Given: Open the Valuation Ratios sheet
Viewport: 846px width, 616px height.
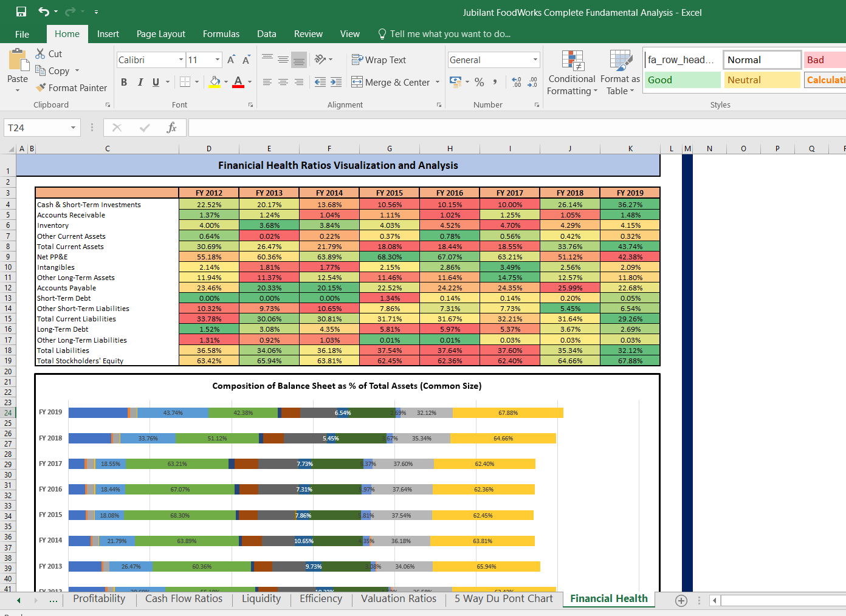Looking at the screenshot, I should point(399,598).
